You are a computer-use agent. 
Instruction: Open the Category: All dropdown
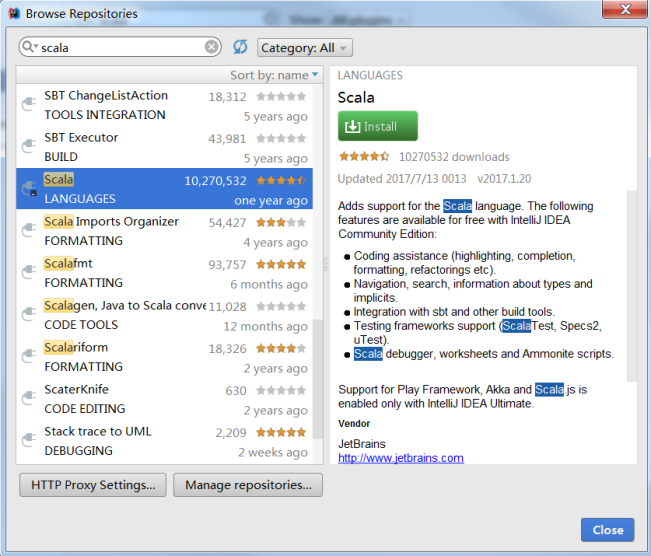coord(305,48)
